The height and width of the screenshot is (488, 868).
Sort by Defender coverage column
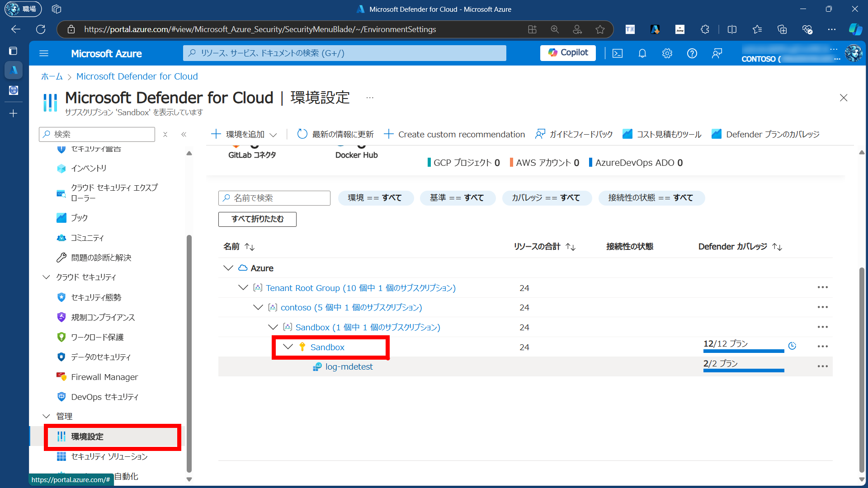coord(741,246)
